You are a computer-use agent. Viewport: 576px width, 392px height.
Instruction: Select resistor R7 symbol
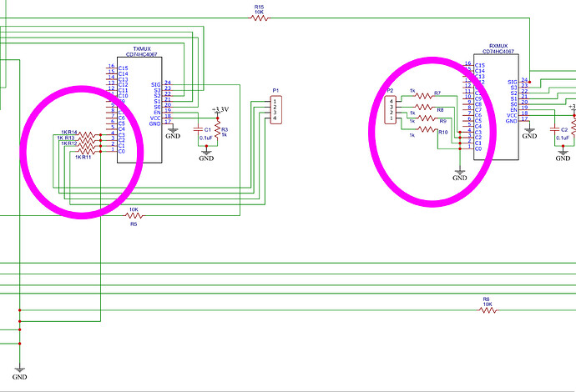point(423,96)
